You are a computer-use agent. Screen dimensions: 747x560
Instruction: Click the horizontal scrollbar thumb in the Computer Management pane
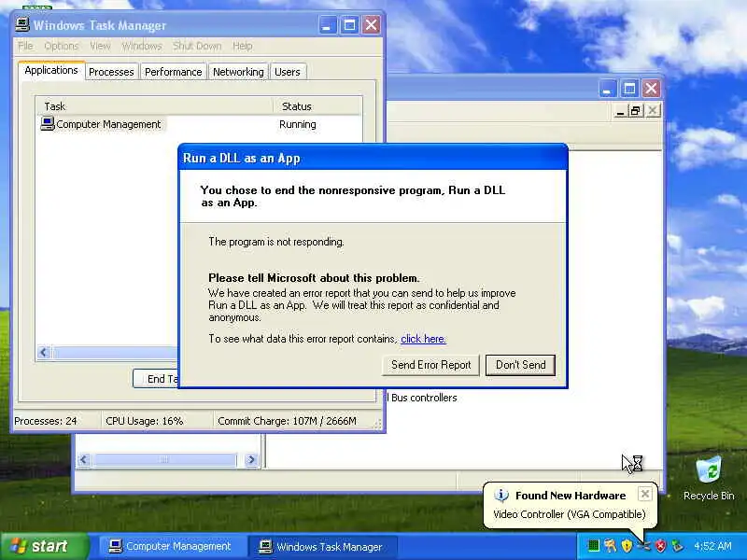click(x=164, y=459)
